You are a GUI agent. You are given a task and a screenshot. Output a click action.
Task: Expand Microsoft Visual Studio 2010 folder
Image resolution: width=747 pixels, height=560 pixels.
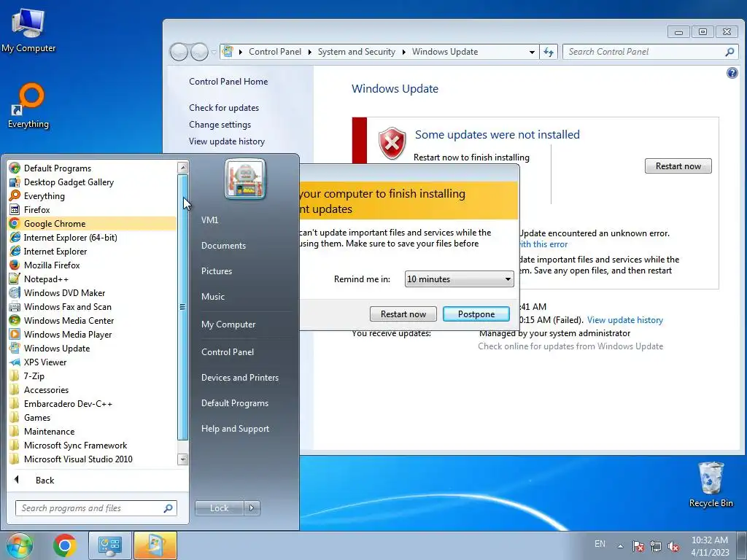(71, 459)
